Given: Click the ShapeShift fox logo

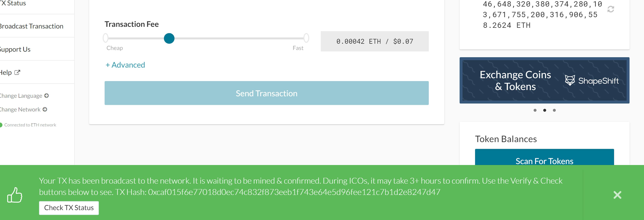Looking at the screenshot, I should click(x=570, y=80).
